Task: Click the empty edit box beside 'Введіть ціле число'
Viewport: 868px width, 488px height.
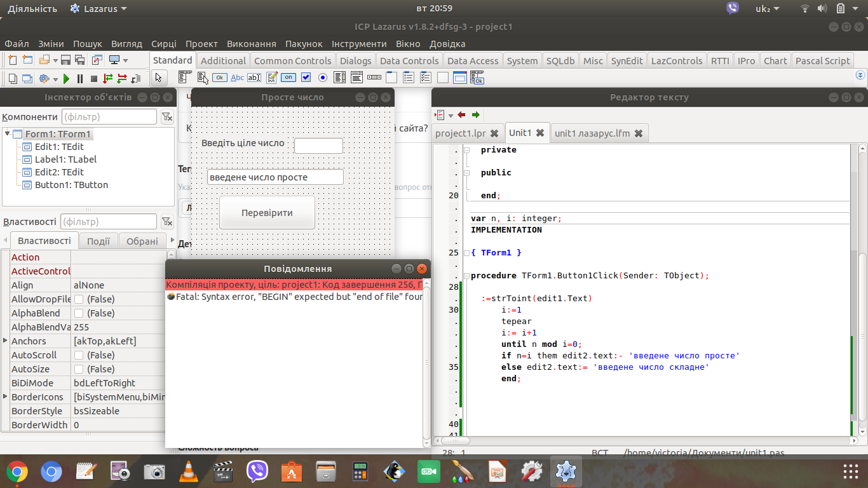Action: 318,146
